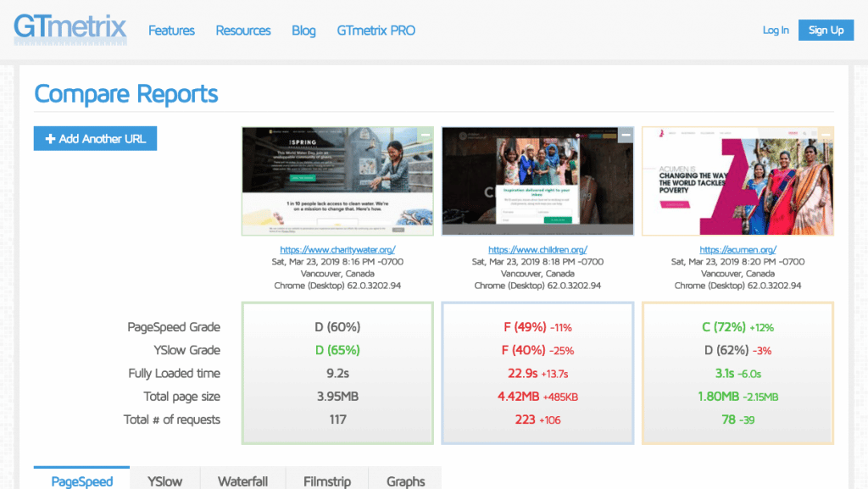868x489 pixels.
Task: Select the 'D (62%)' YSlow grade
Action: (726, 350)
